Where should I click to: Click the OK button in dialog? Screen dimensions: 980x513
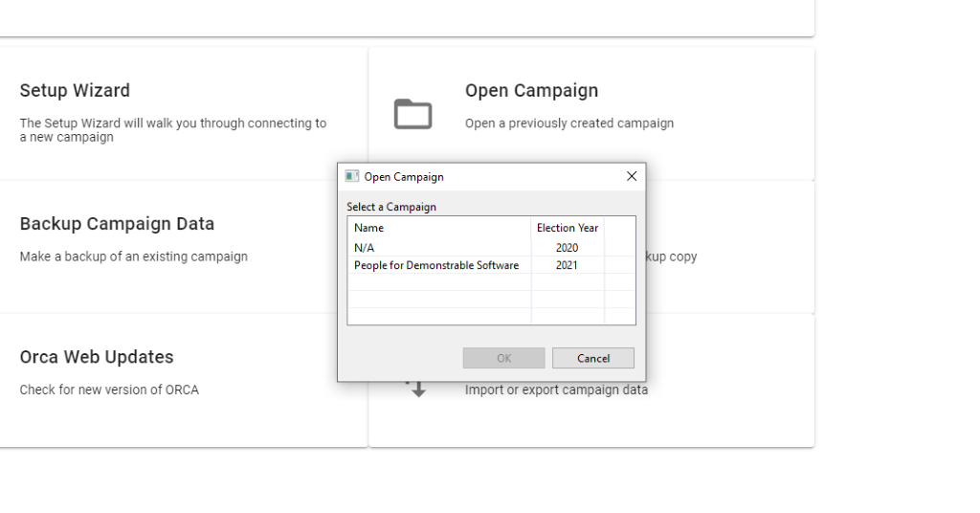[503, 358]
